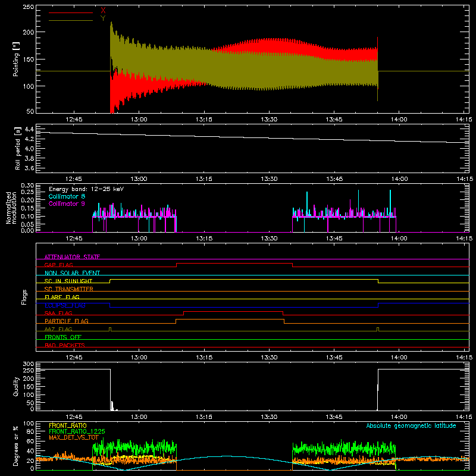Select the 'Y' legend label in Pointing plot

[x=103, y=18]
